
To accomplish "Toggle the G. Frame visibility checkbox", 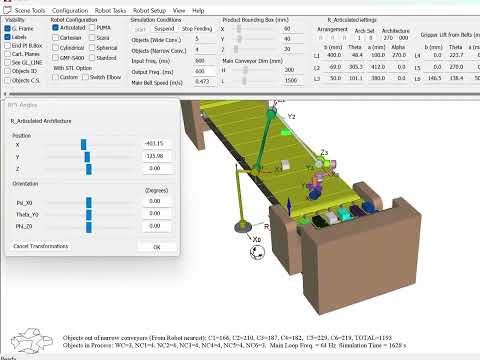I will [8, 29].
